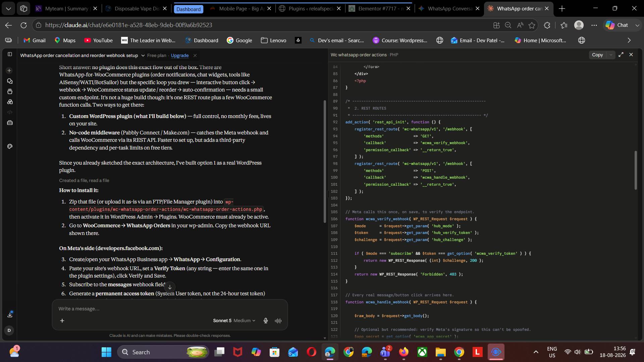The height and width of the screenshot is (362, 644).
Task: Open the artifacts sidebar icon
Action: [10, 102]
